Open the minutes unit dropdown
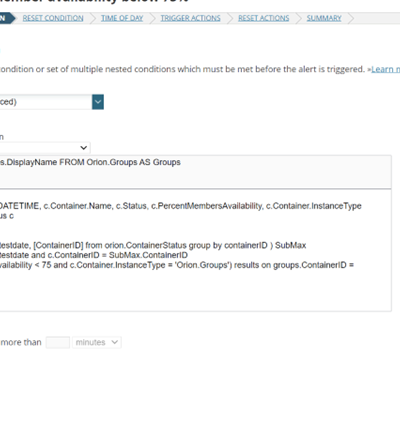Image resolution: width=400 pixels, height=434 pixels. pos(97,342)
